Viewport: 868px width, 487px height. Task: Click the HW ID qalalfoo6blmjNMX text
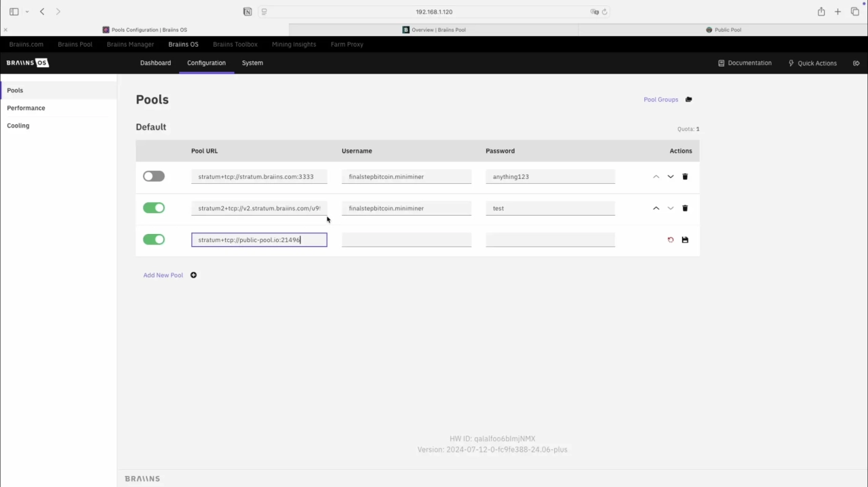[492, 439]
